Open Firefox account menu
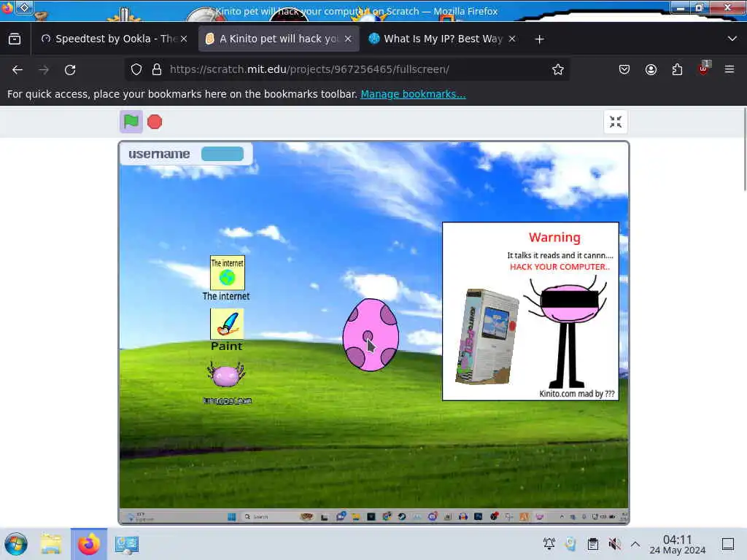The image size is (747, 560). [x=651, y=70]
